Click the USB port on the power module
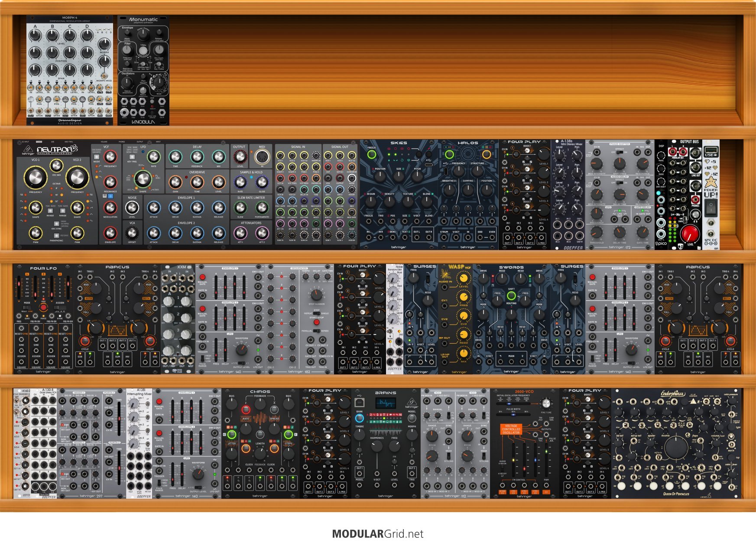Image resolution: width=756 pixels, height=543 pixels. pos(711,150)
